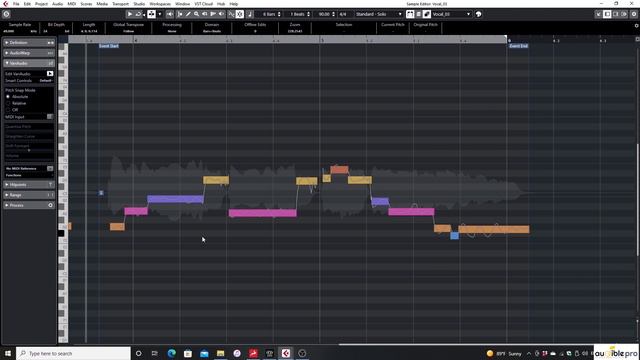The image size is (640, 360).
Task: Click the Edit VariAudio button
Action: point(50,73)
